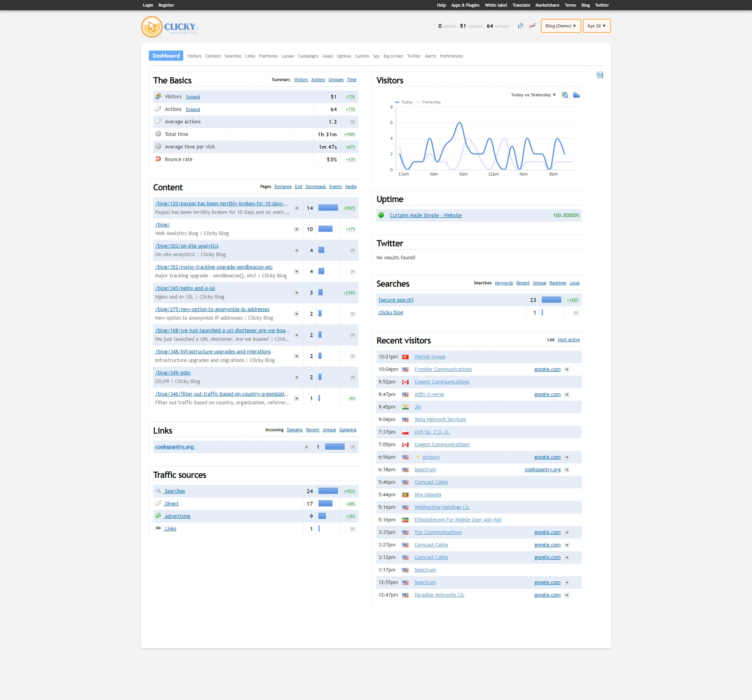Click arrow icon next to /blog/ page
The height and width of the screenshot is (700, 752).
(296, 229)
